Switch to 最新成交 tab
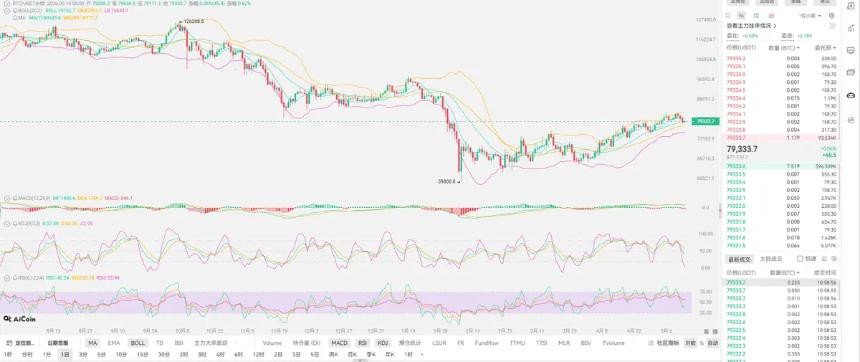Viewport: 860px width, 362px height. click(x=738, y=258)
